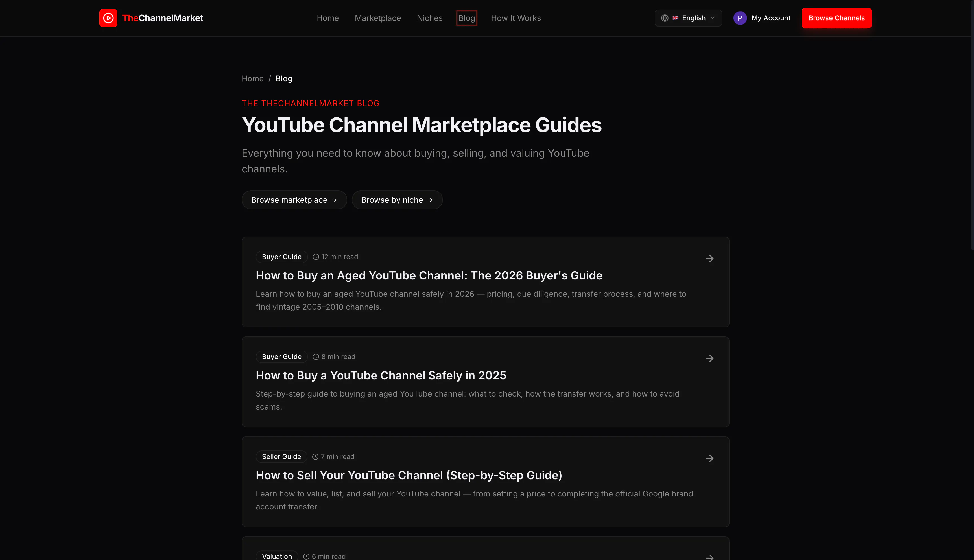Click the 'Learn how to value, list, and sell' description
Image resolution: width=974 pixels, height=560 pixels.
474,500
